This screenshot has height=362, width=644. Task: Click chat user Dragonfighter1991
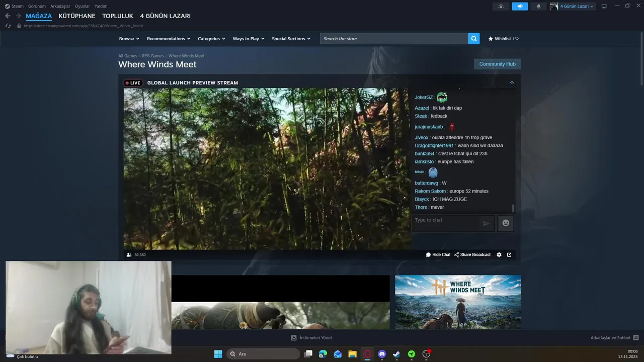(434, 146)
